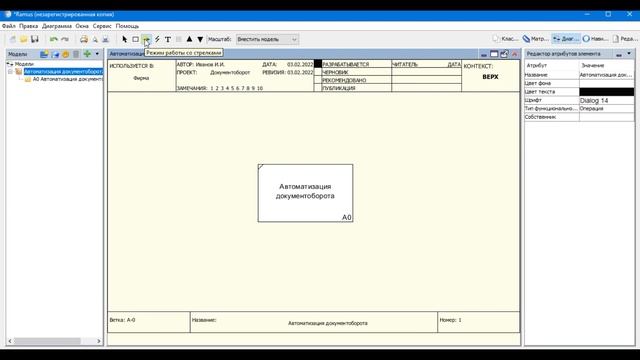Switch to the Диаг... view
The image size is (640, 360).
pyautogui.click(x=566, y=39)
